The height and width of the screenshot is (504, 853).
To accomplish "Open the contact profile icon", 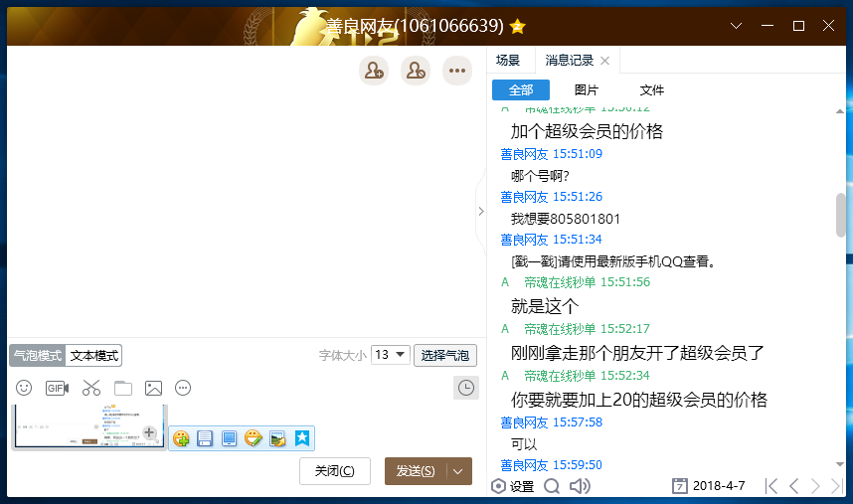I will 416,71.
